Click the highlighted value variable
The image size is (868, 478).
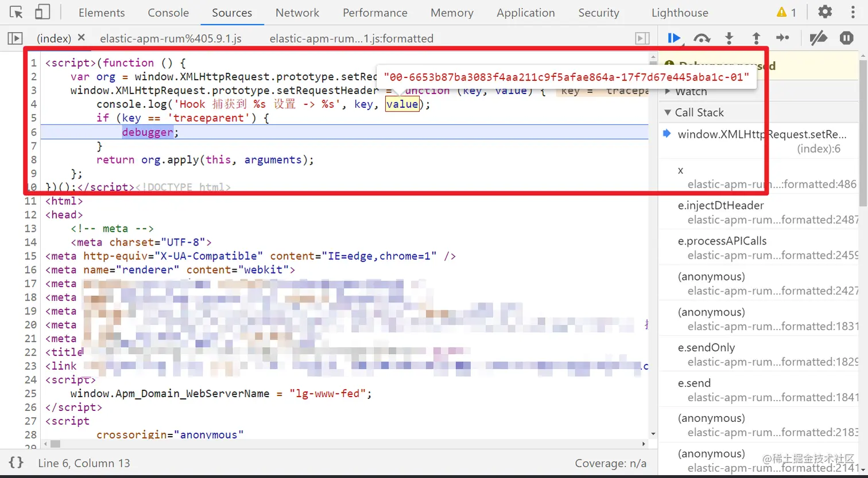point(402,104)
